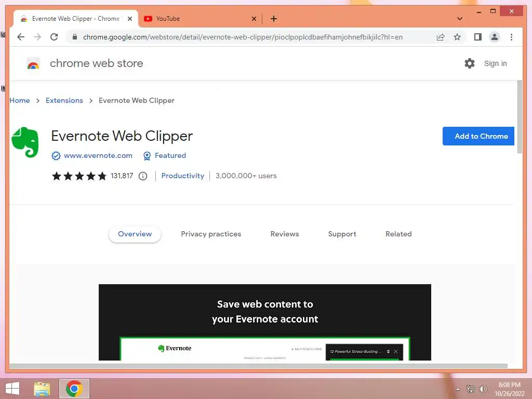
Task: Add Evernote Web Clipper to Chrome
Action: (x=478, y=136)
